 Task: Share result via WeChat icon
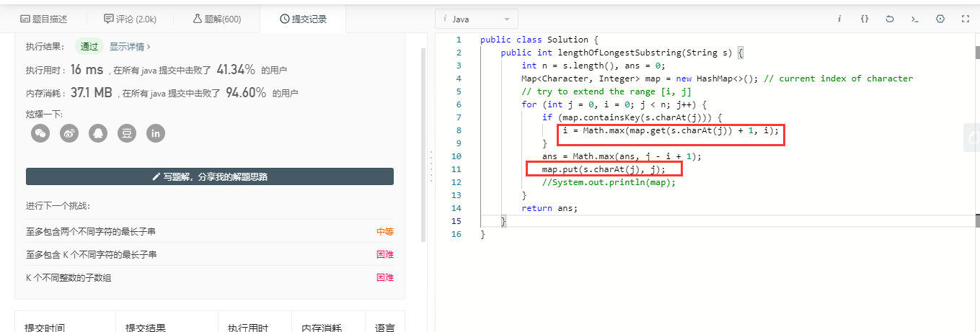point(40,133)
